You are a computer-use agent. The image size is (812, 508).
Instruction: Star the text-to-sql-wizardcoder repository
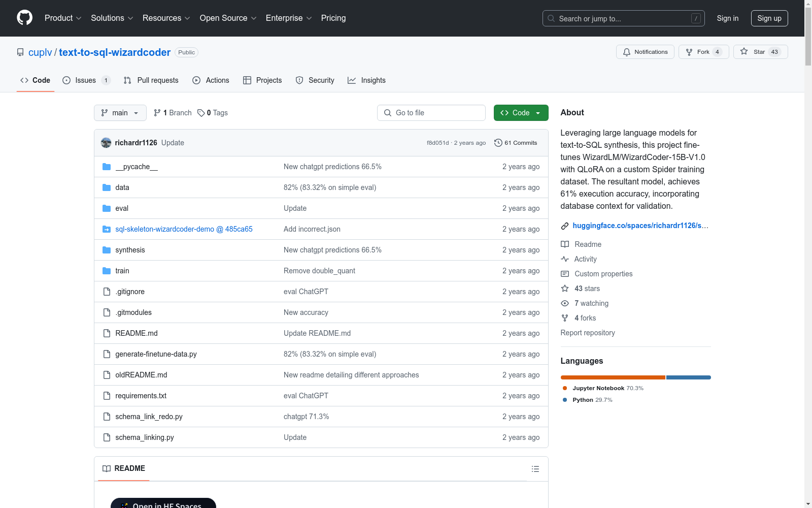pyautogui.click(x=760, y=52)
